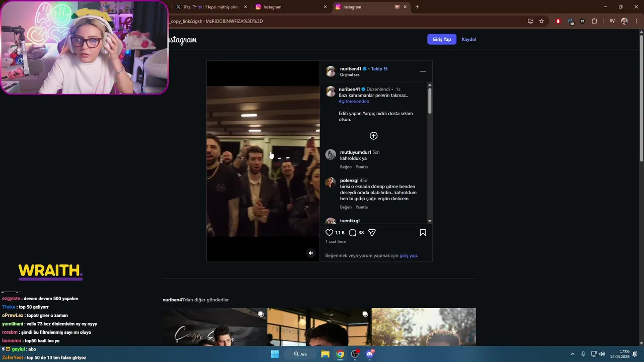The width and height of the screenshot is (644, 362).
Task: Click the polenzgi username
Action: [x=349, y=180]
